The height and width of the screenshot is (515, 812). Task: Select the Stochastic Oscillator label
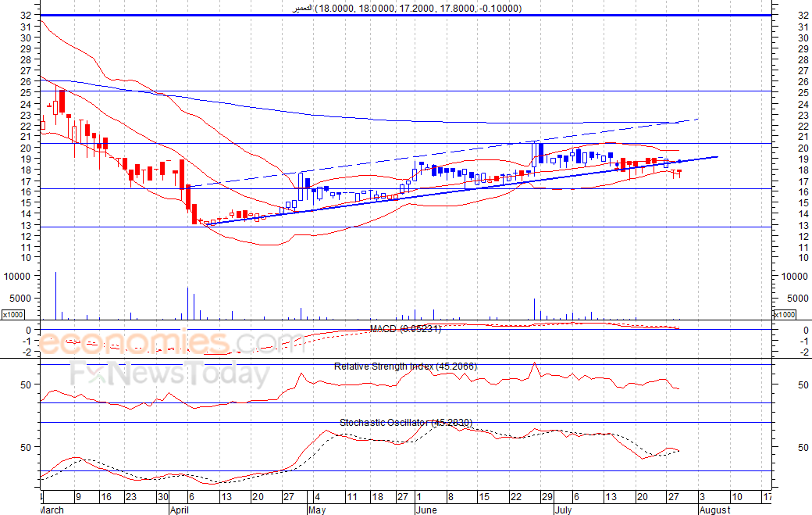405,423
